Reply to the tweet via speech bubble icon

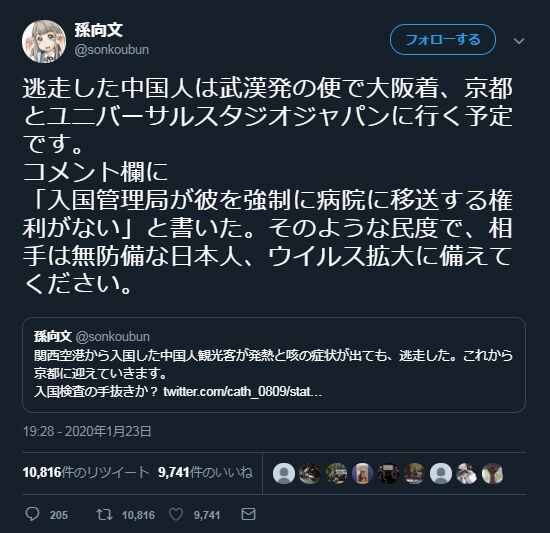[x=33, y=514]
